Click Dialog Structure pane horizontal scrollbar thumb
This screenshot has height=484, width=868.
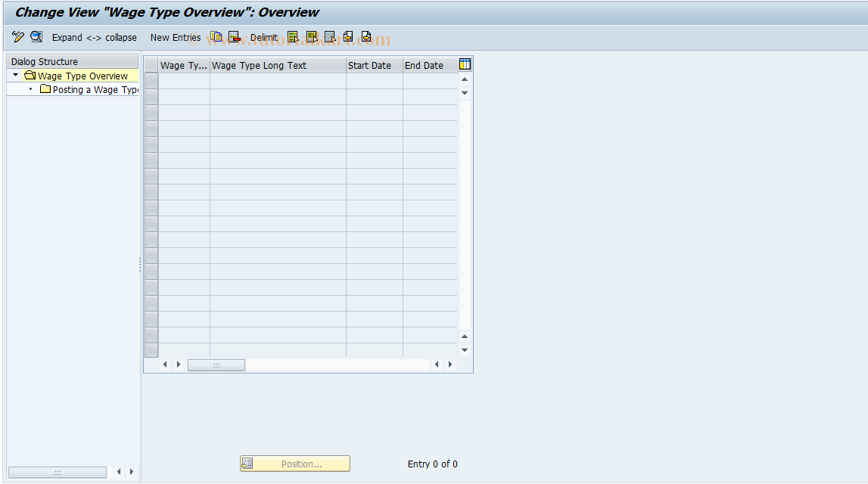(x=58, y=472)
